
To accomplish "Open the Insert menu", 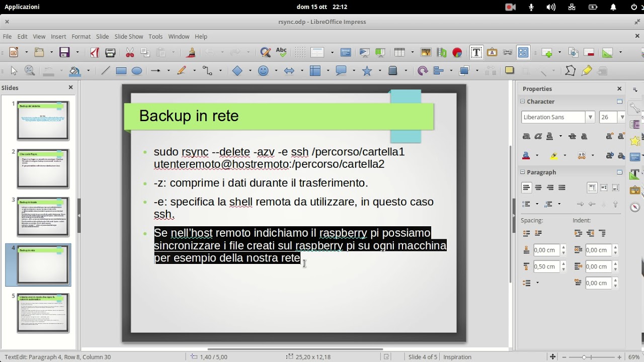I will pyautogui.click(x=58, y=36).
